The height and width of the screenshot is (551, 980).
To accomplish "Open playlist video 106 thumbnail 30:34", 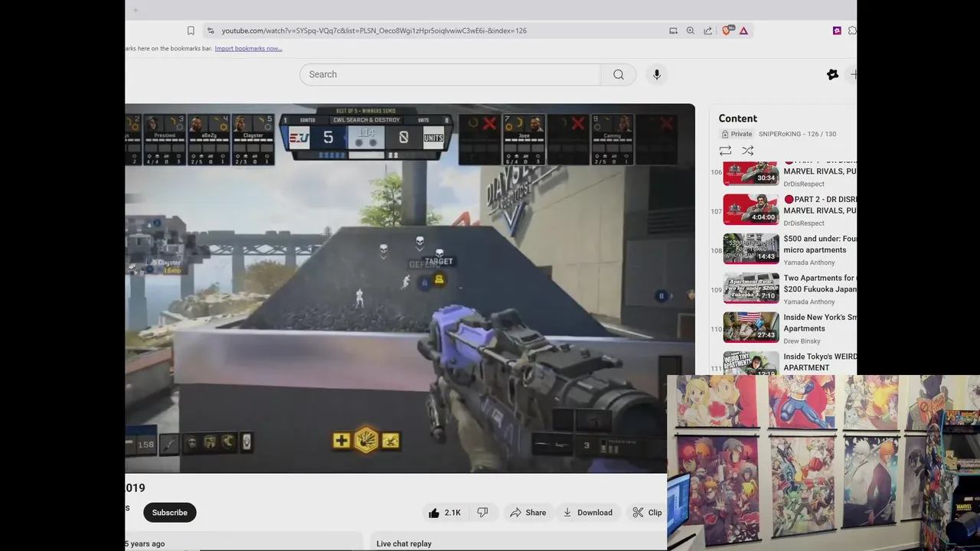I will coord(751,172).
